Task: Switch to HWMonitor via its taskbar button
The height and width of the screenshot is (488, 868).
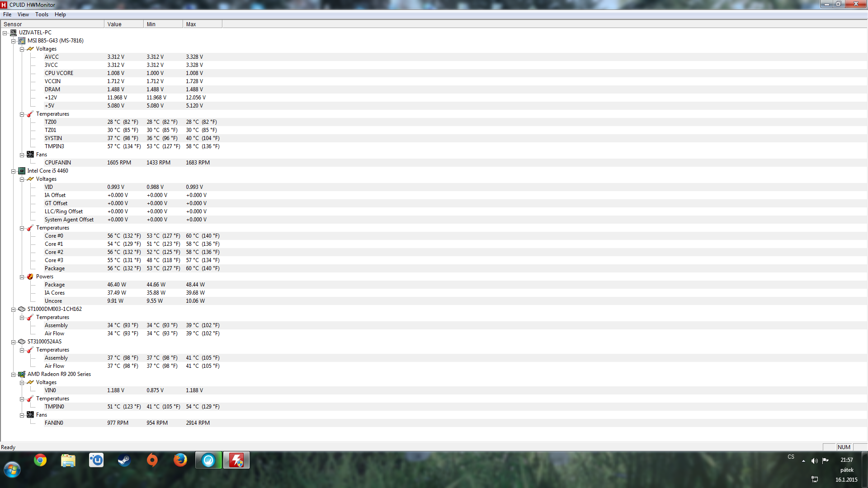Action: tap(236, 460)
